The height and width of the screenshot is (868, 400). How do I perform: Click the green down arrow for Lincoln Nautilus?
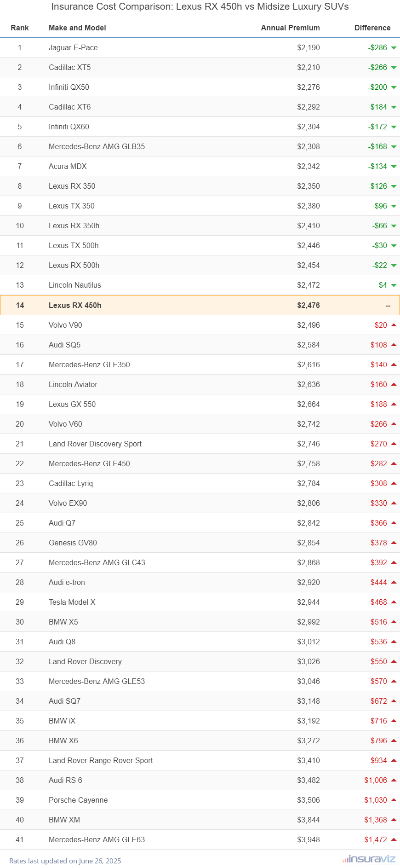click(394, 285)
